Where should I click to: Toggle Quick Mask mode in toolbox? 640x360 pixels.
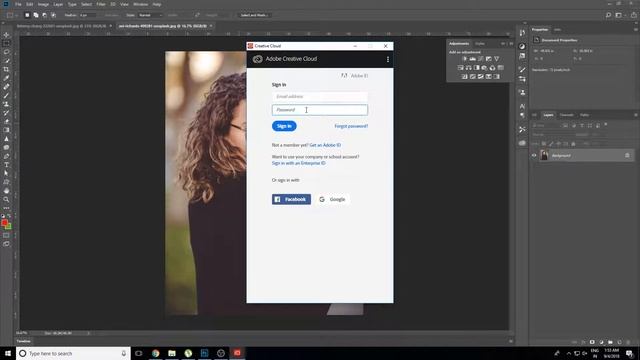point(6,235)
